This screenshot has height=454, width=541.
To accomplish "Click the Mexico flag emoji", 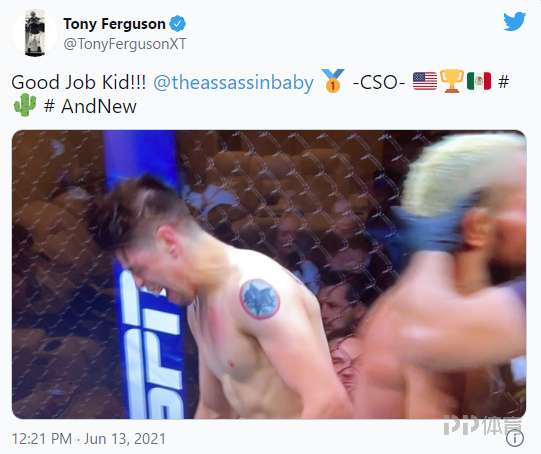I will 479,81.
